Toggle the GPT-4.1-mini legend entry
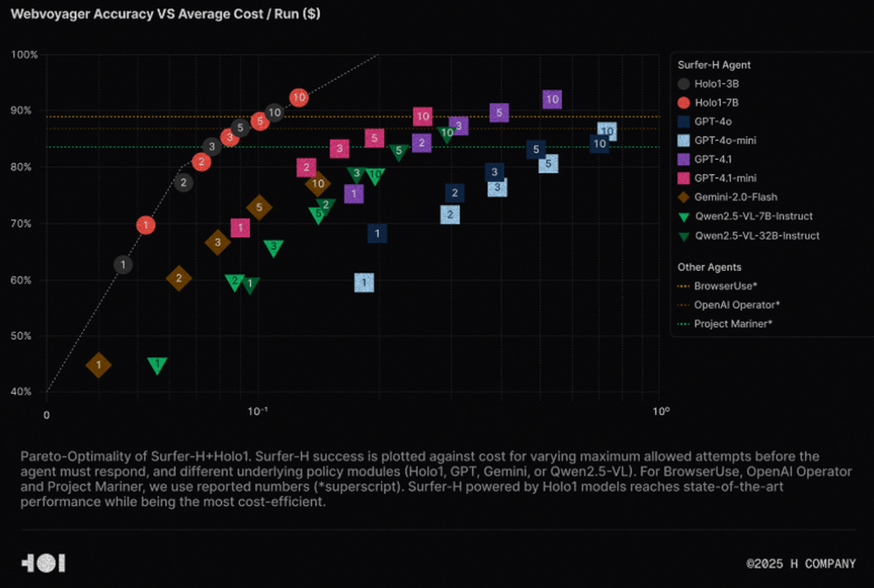The width and height of the screenshot is (874, 588). pos(717,178)
